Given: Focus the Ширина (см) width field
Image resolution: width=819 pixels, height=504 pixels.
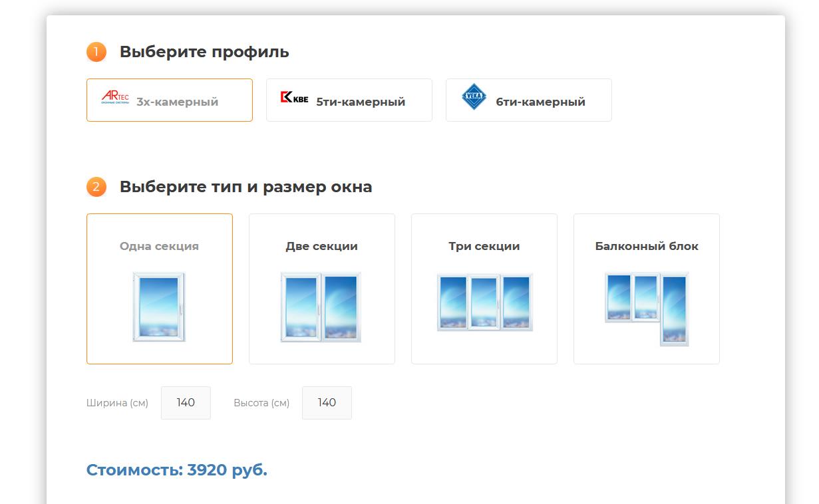Looking at the screenshot, I should pos(186,403).
